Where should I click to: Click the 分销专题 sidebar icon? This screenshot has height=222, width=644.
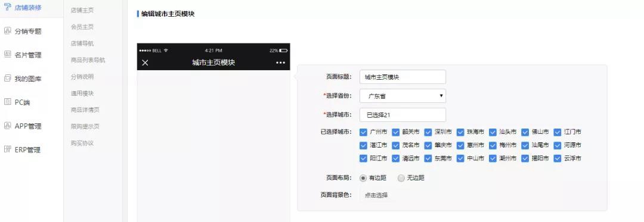tap(7, 31)
